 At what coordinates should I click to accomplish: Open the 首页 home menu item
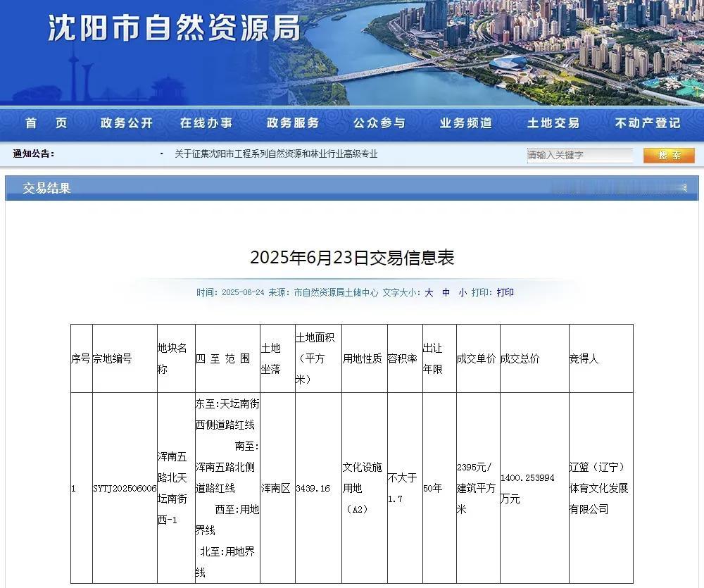pos(46,123)
